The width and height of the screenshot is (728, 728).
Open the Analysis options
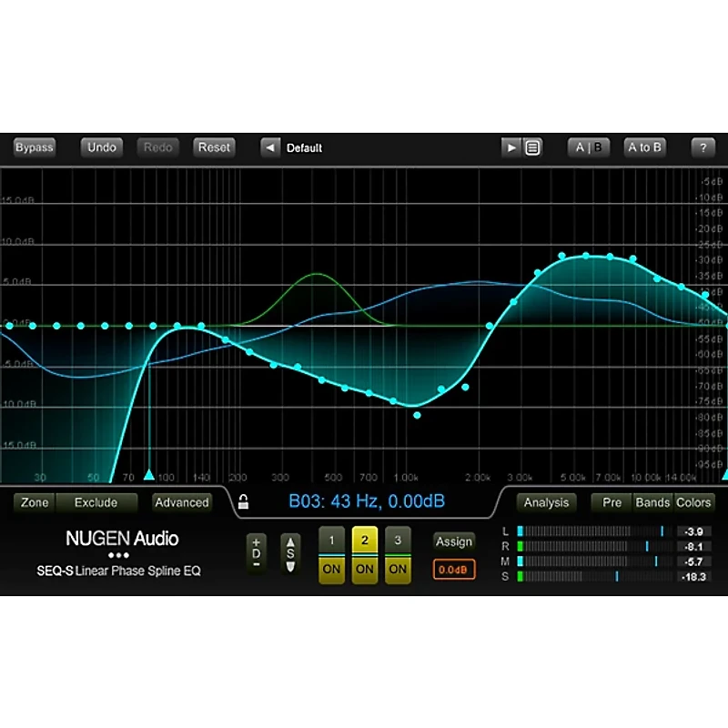[546, 503]
